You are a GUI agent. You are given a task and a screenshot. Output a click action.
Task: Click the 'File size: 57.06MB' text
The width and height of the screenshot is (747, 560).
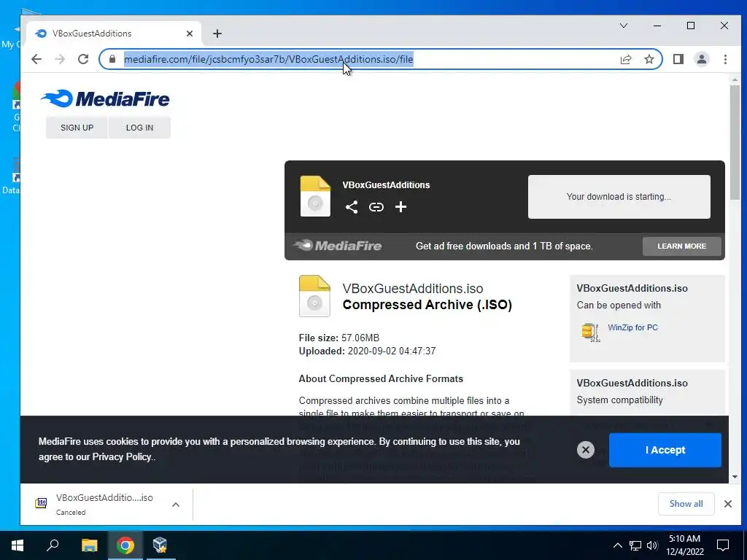tap(339, 338)
